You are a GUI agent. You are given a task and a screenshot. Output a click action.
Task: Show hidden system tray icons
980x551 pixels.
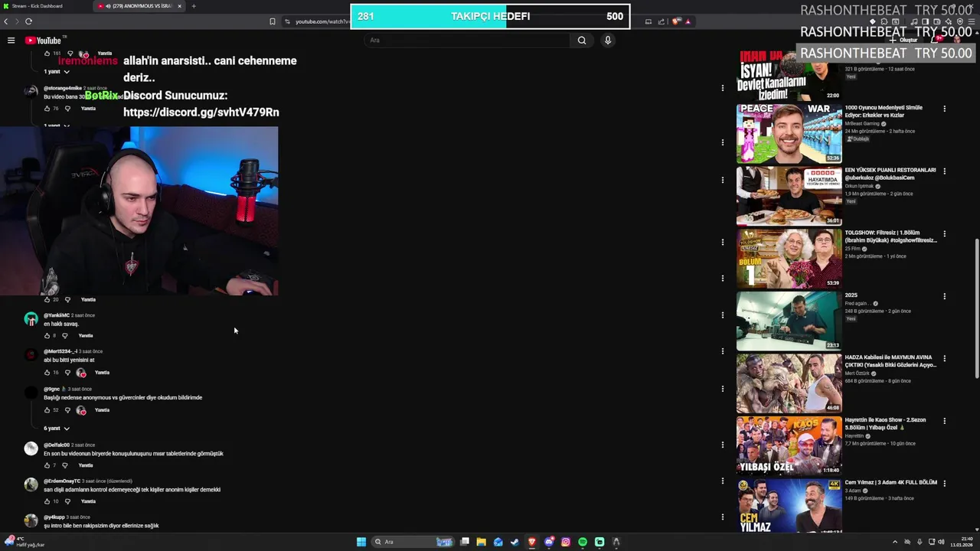pos(896,542)
